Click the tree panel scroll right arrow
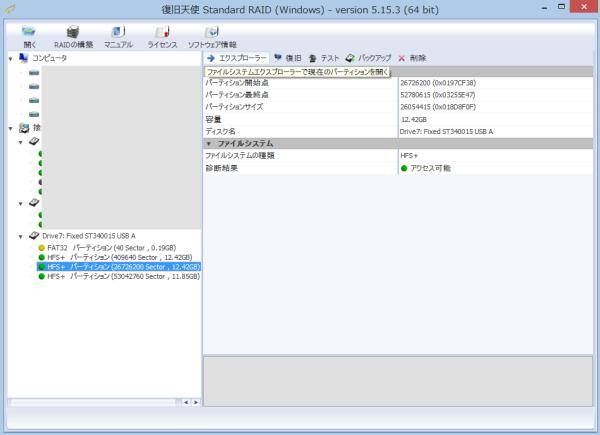 pos(196,402)
